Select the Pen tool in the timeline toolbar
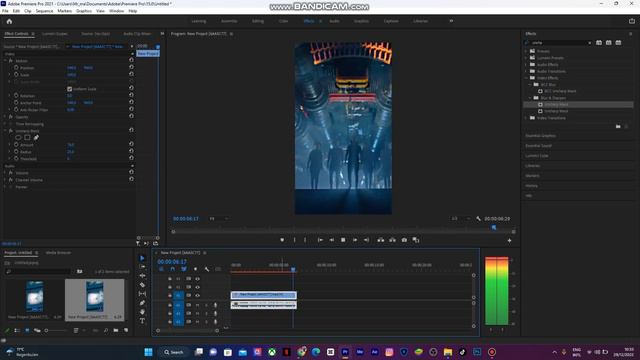640x360 pixels. tap(142, 303)
